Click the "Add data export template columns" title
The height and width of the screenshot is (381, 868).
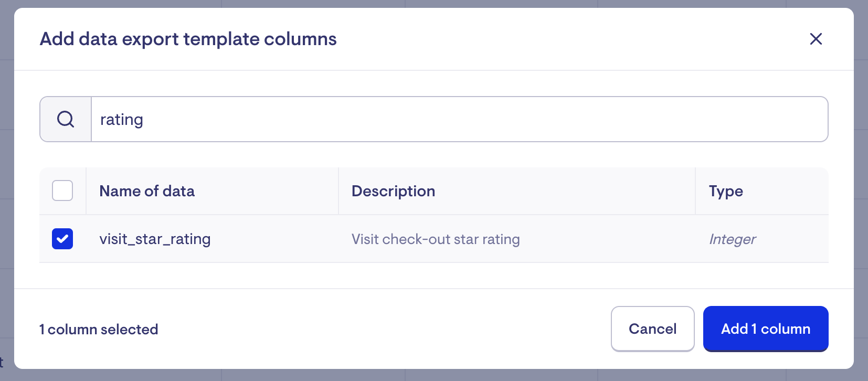(188, 39)
